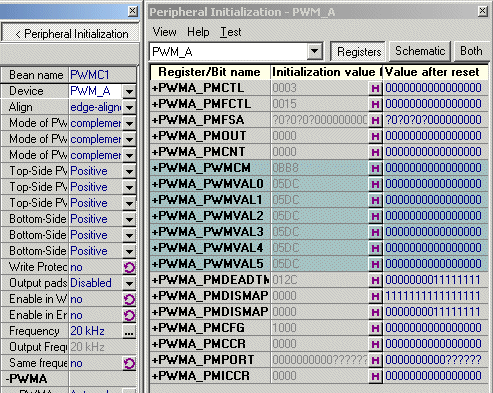Click the 'Value after reset' column header
The height and width of the screenshot is (393, 493).
coord(436,72)
